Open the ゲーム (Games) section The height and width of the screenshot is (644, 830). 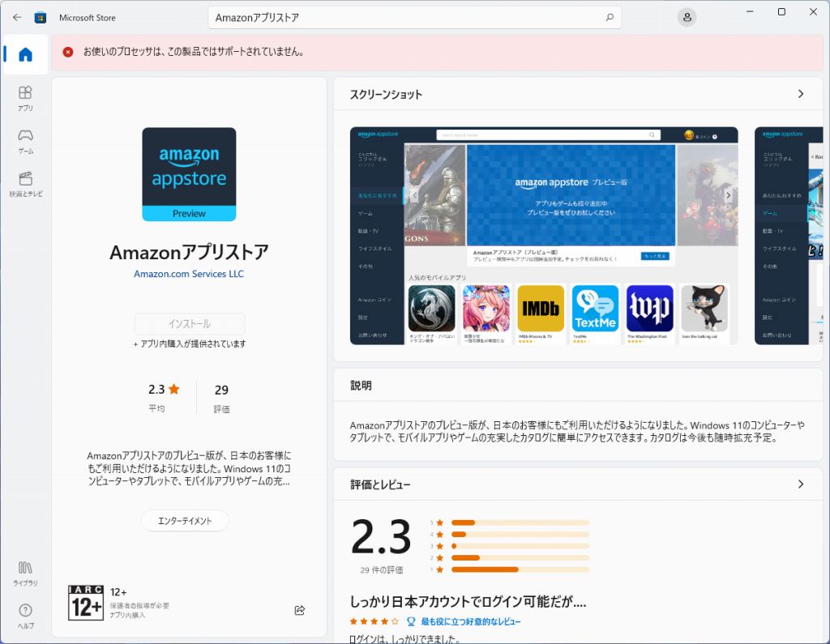[25, 141]
